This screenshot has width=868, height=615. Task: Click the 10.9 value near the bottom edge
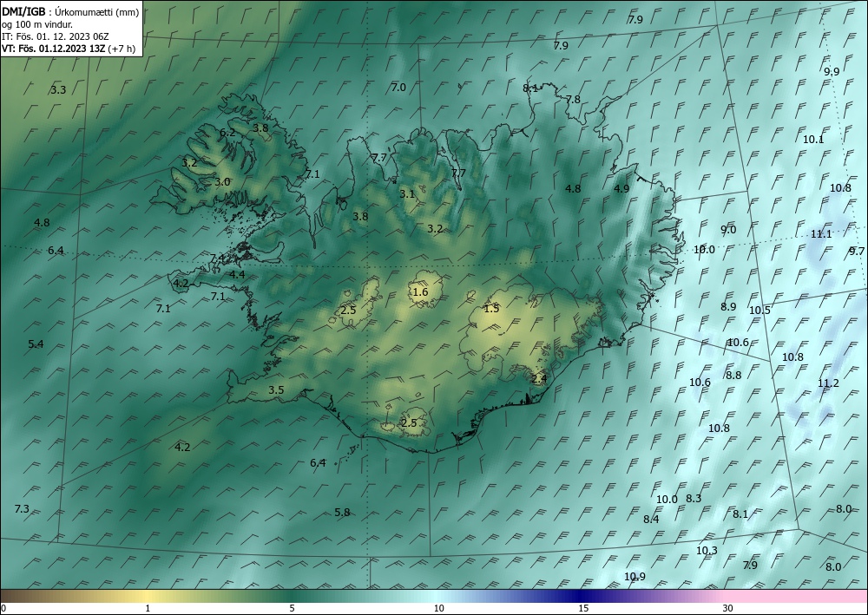[x=635, y=576]
